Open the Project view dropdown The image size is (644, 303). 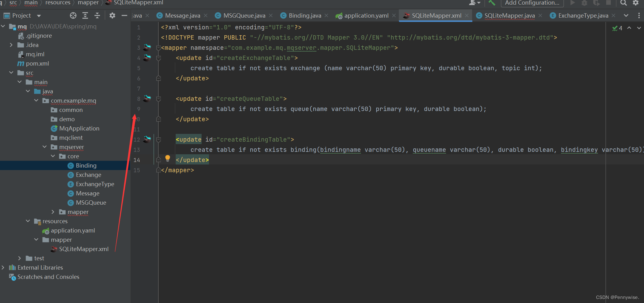[x=39, y=15]
